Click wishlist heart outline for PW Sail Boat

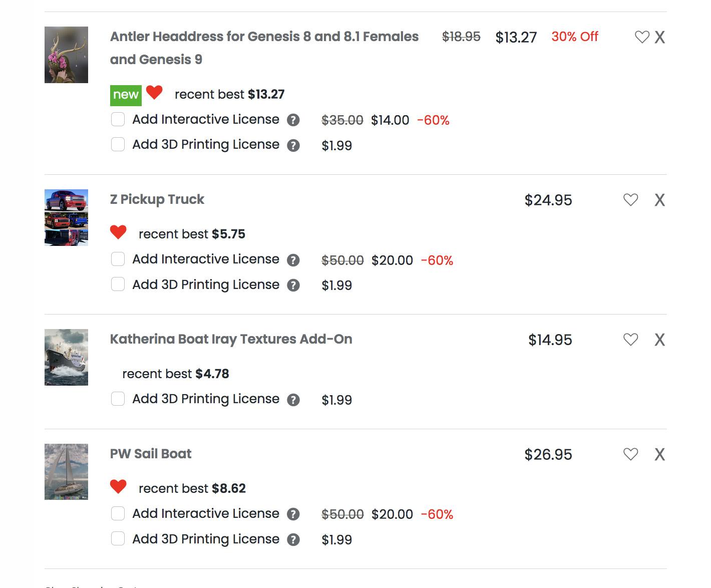pos(630,454)
